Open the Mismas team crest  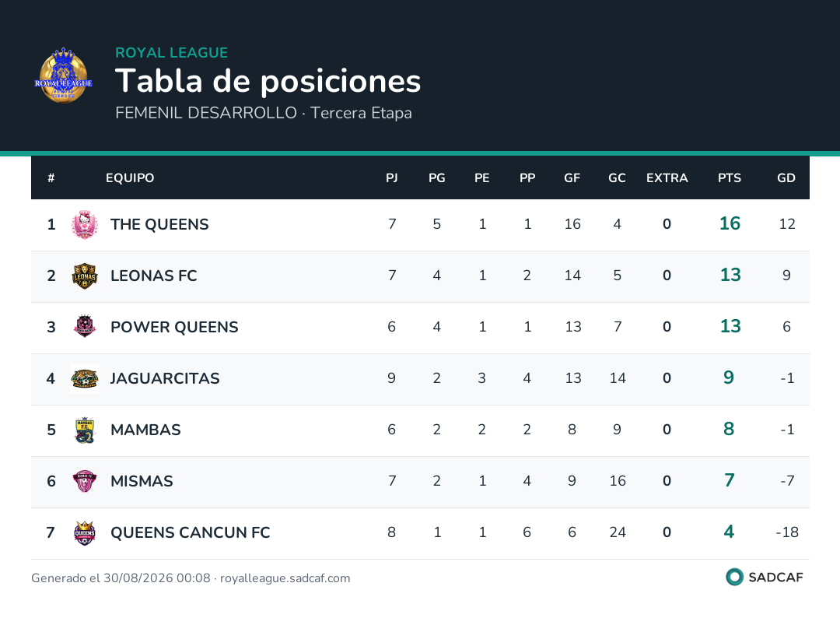pos(85,481)
